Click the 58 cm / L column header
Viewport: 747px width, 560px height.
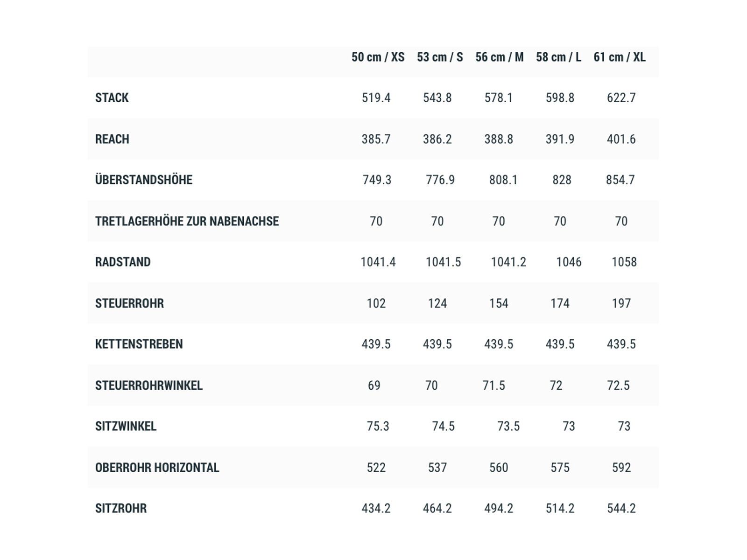point(558,57)
